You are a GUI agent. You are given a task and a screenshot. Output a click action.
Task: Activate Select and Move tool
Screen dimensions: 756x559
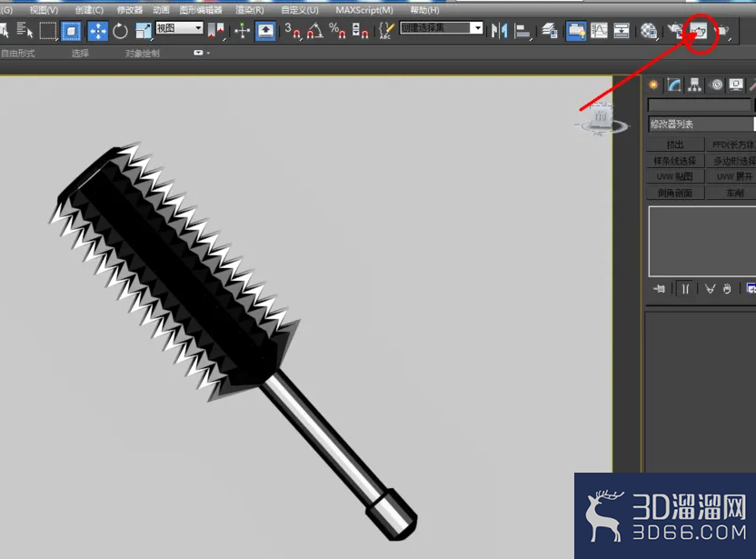point(98,31)
